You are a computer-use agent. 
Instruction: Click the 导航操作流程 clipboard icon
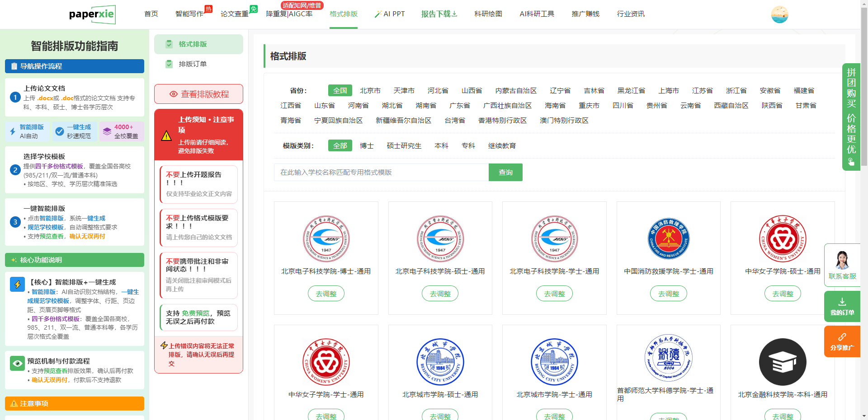pyautogui.click(x=14, y=66)
